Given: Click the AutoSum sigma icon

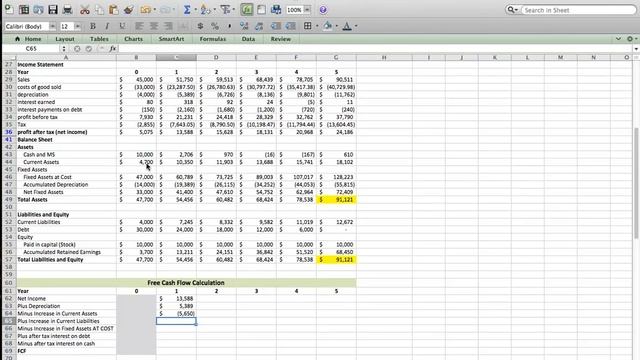Looking at the screenshot, I should point(187,9).
